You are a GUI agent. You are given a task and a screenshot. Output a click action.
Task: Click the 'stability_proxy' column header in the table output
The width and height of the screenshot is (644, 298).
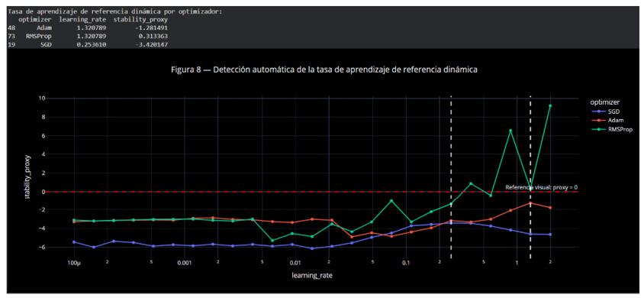[x=140, y=19]
